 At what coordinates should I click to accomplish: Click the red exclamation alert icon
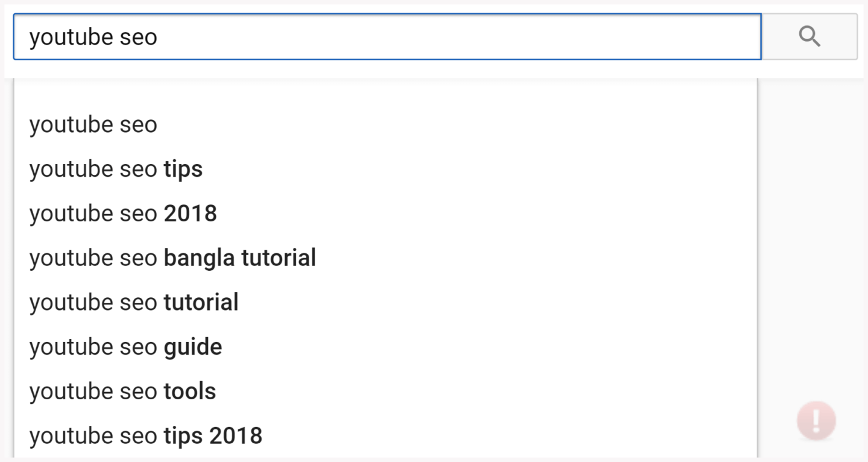pyautogui.click(x=816, y=420)
